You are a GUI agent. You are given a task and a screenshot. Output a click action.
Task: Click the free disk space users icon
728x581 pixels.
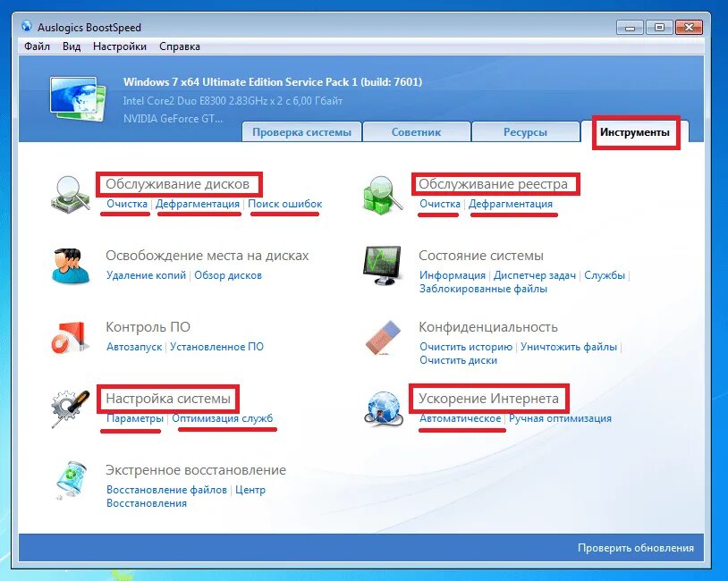[x=71, y=265]
